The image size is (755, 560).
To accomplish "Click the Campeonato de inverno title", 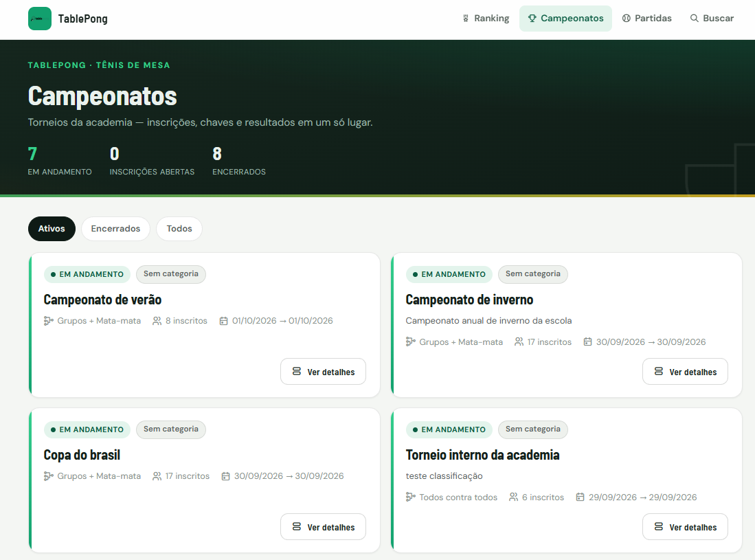I will (x=469, y=300).
